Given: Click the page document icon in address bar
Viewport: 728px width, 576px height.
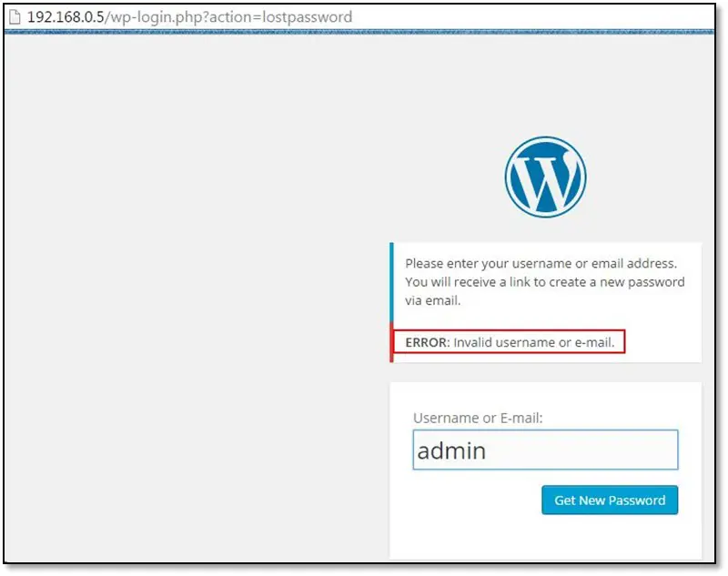Looking at the screenshot, I should click(14, 17).
